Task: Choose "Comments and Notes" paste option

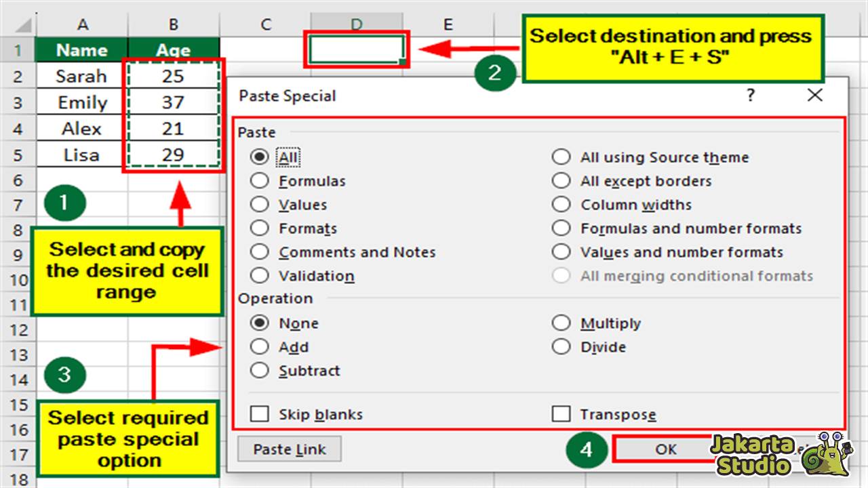Action: click(260, 251)
